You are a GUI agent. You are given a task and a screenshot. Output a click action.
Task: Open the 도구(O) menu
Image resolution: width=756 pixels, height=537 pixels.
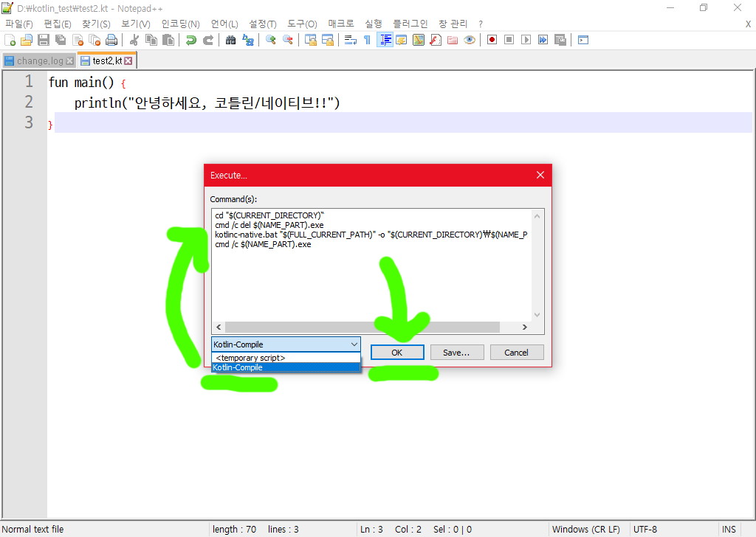(x=302, y=24)
